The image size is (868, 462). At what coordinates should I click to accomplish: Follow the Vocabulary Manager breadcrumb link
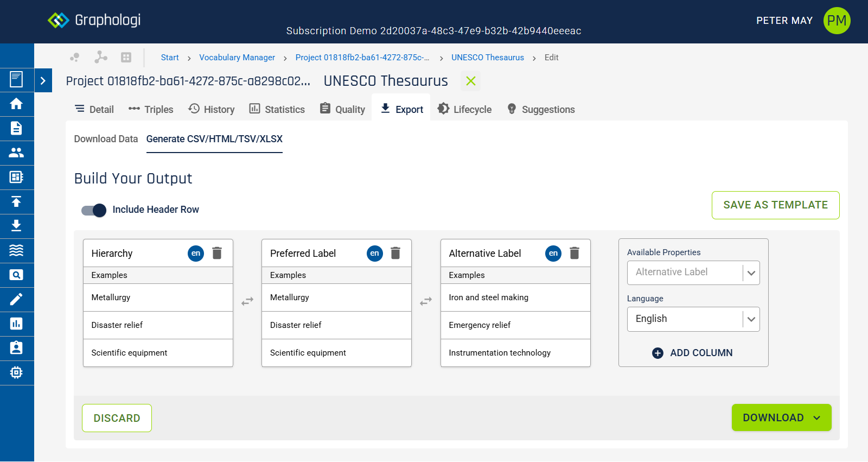coord(237,58)
